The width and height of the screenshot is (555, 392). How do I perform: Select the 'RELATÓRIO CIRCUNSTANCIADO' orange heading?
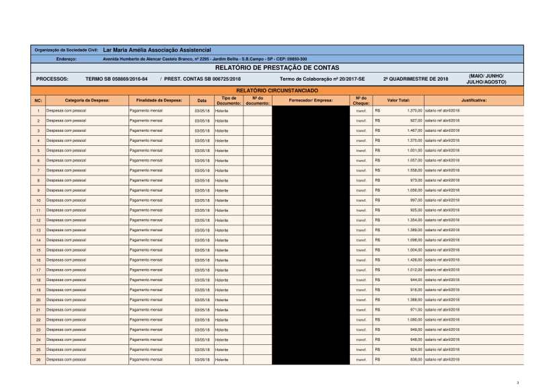click(x=276, y=90)
